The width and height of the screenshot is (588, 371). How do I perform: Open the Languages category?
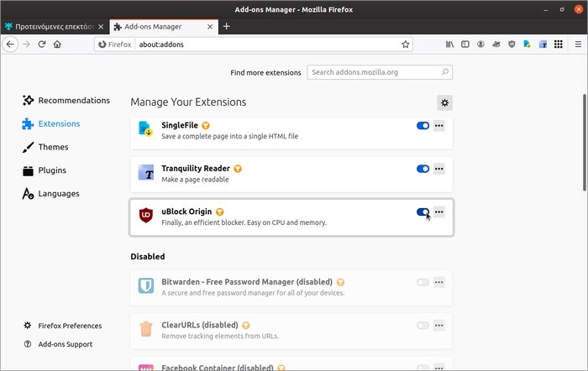(x=50, y=193)
